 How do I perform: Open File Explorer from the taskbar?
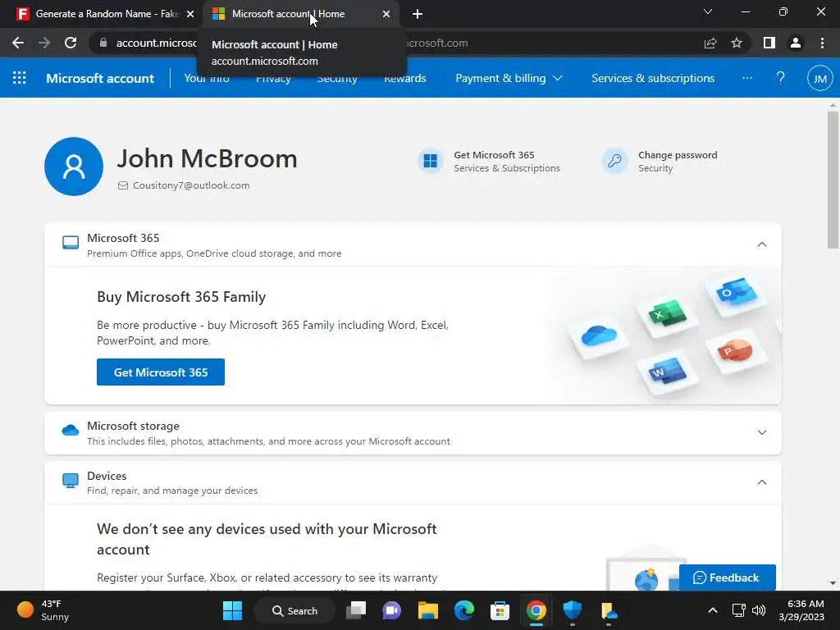click(x=428, y=610)
